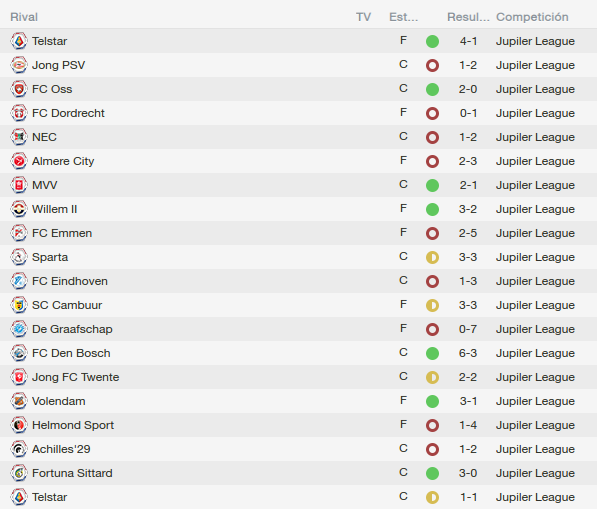Open the Helmond Sport team link

click(x=73, y=425)
